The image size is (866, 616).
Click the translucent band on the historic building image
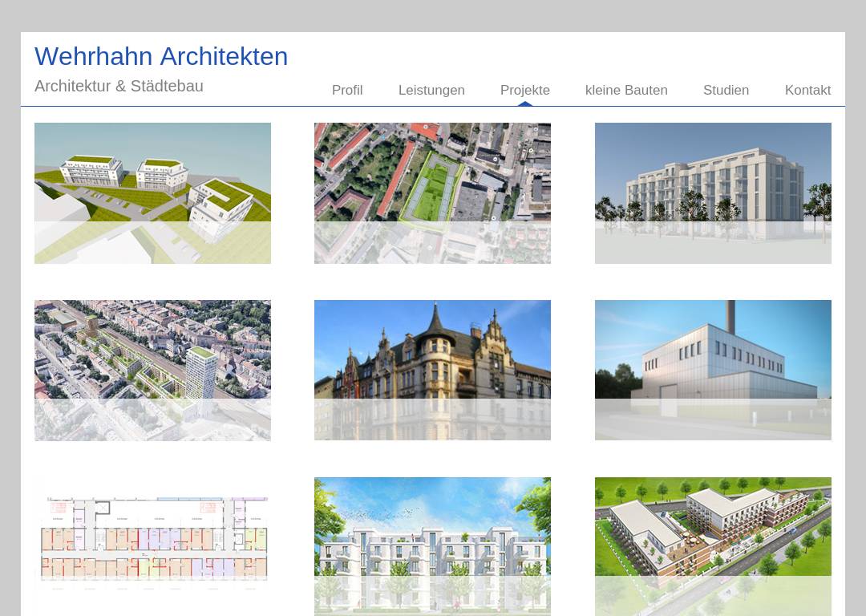tap(432, 419)
